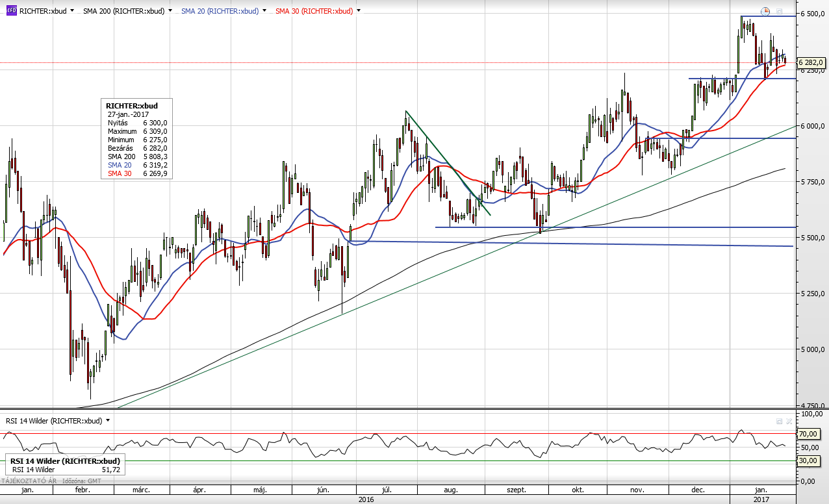Click the 6 282,0 current price label
The height and width of the screenshot is (504, 829).
tap(811, 62)
